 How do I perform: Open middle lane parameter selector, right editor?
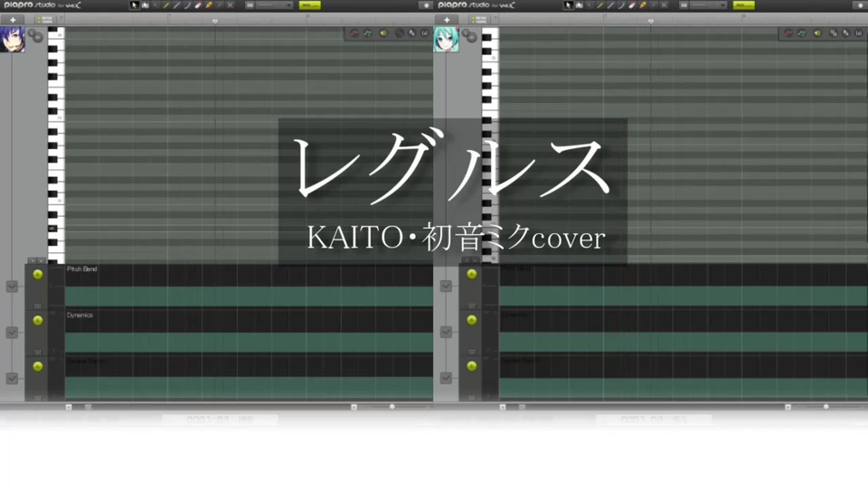472,320
